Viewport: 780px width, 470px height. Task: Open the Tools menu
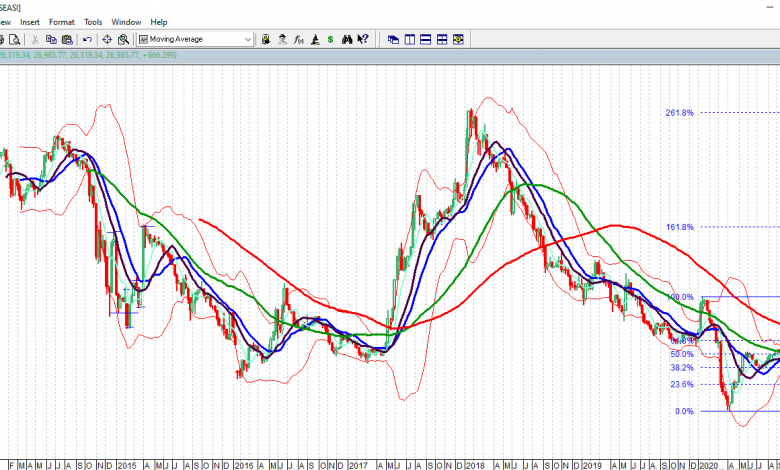pos(93,21)
